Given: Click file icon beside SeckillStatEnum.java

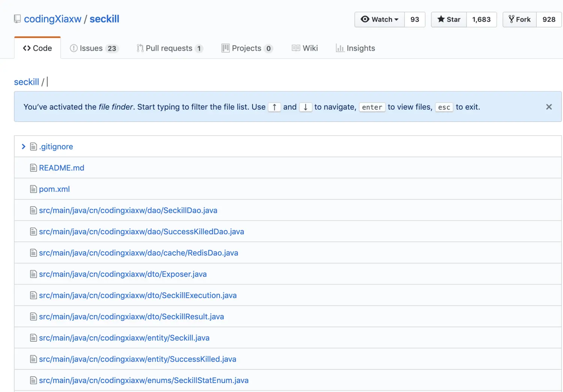Looking at the screenshot, I should pos(33,380).
